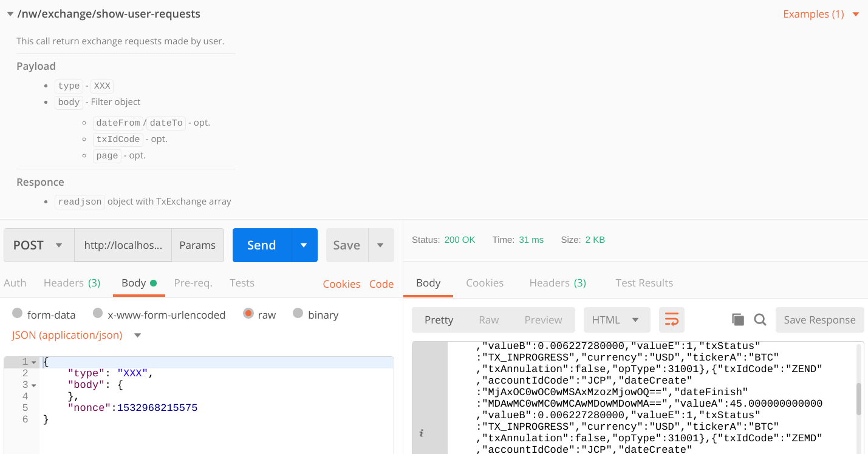Viewport: 868px width, 454px height.
Task: Click the Code link to generate snippets
Action: pos(381,283)
